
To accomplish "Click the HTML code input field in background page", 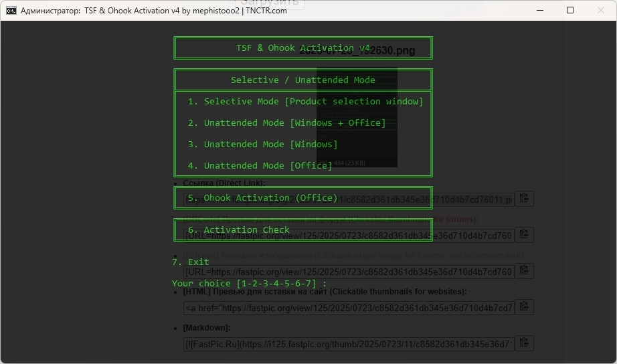I will pos(349,308).
